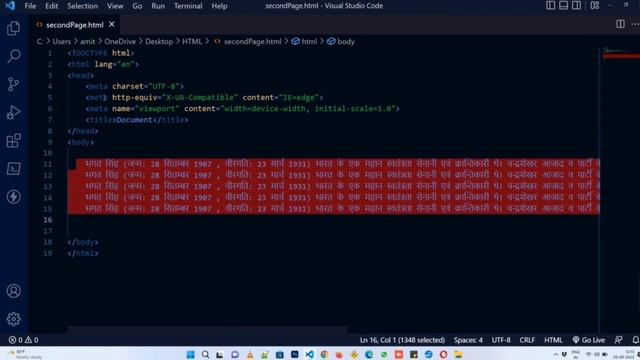Viewport: 640px width, 360px height.
Task: Open the Manage gear icon
Action: (13, 319)
